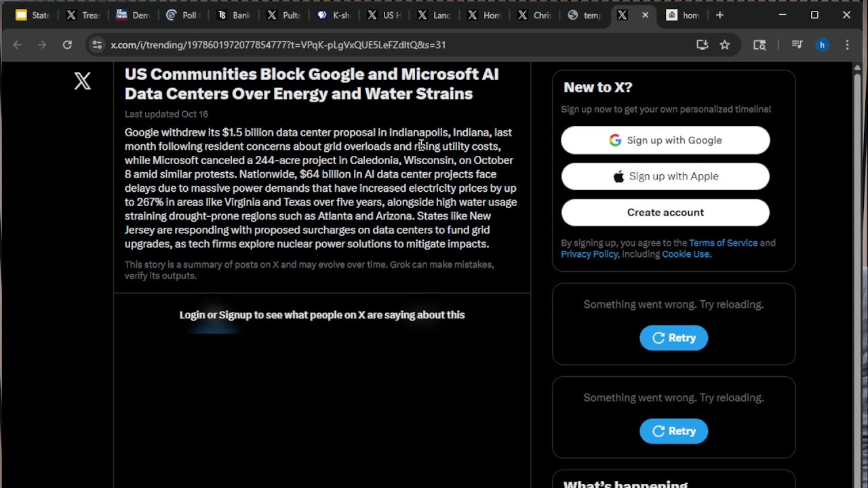Viewport: 868px width, 488px height.
Task: Switch to the 'Chris' X tab
Action: click(534, 15)
